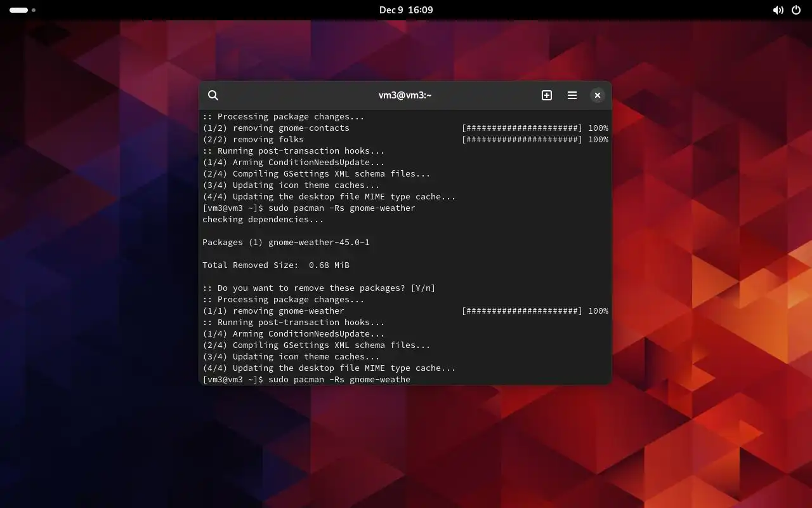Click the gnome-contacts progress bar
Viewport: 812px width, 508px height.
click(522, 128)
